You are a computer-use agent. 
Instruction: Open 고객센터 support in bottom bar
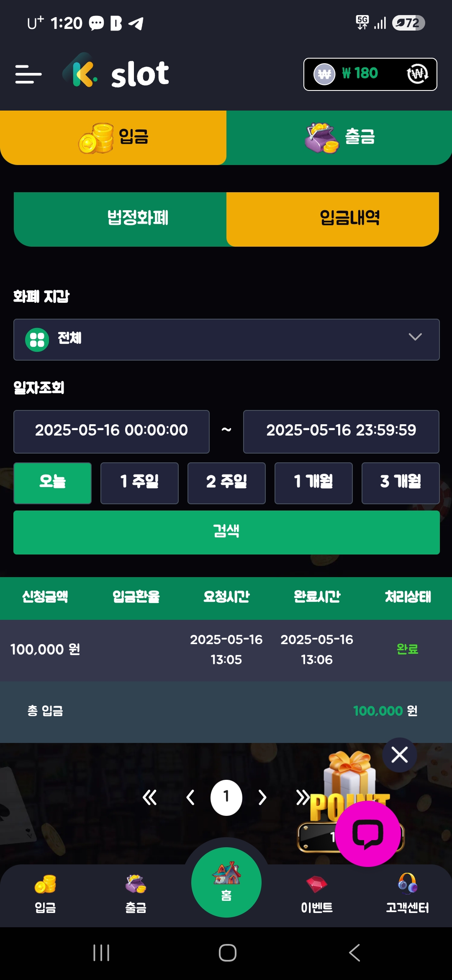point(407,894)
